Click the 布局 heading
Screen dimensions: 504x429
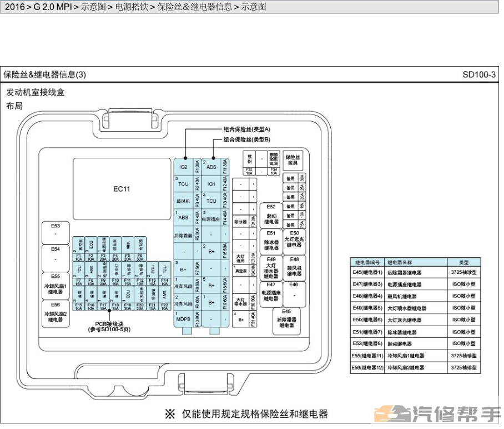click(14, 106)
